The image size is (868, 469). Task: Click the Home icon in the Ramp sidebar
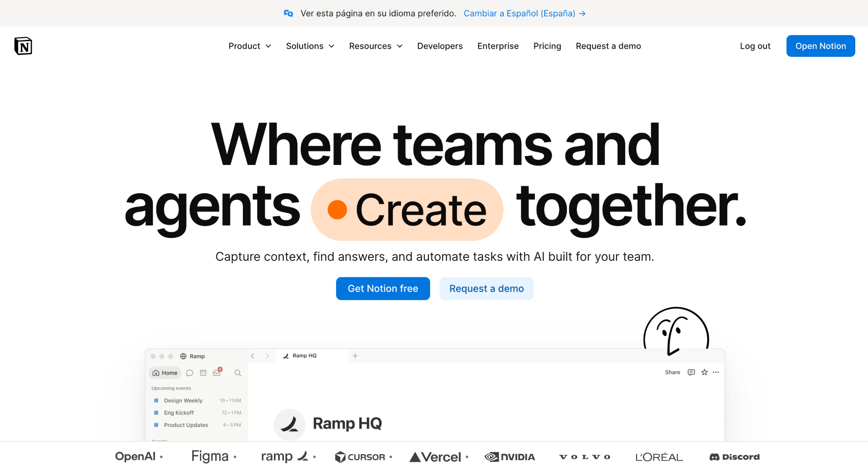click(156, 373)
